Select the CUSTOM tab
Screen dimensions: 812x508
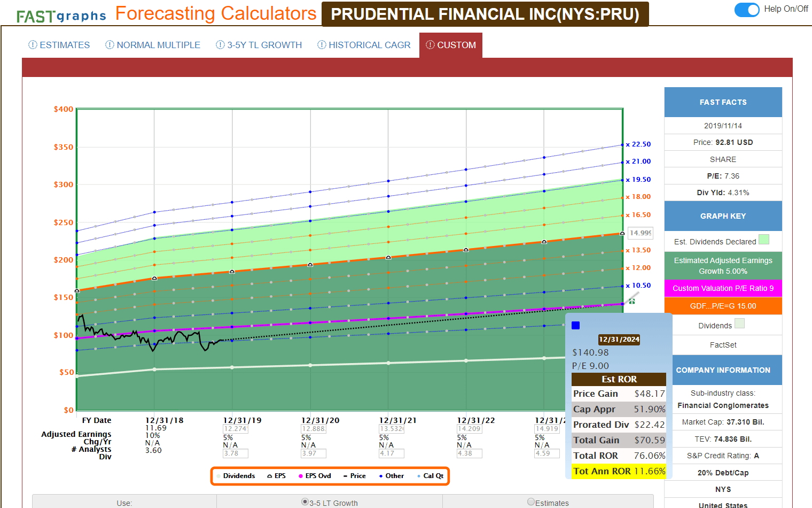click(x=451, y=45)
